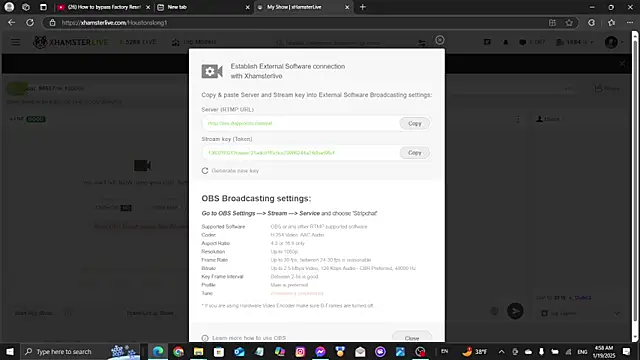Open Messenger from the taskbar
This screenshot has width=640, height=360.
[x=320, y=351]
